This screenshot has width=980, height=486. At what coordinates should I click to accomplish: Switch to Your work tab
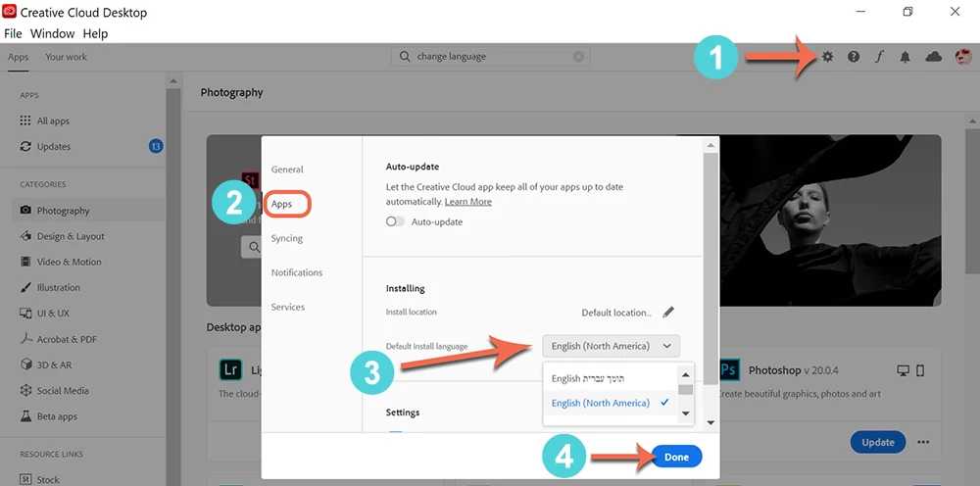coord(67,57)
